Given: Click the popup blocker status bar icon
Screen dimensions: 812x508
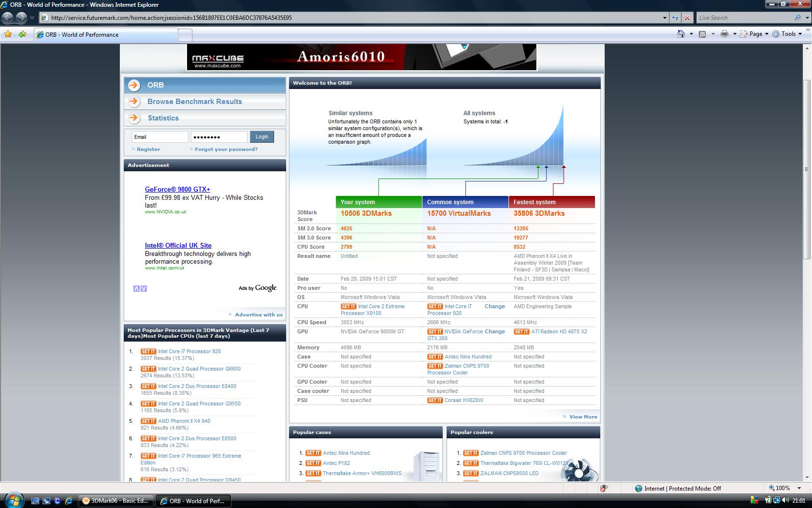Looking at the screenshot, I should (604, 488).
